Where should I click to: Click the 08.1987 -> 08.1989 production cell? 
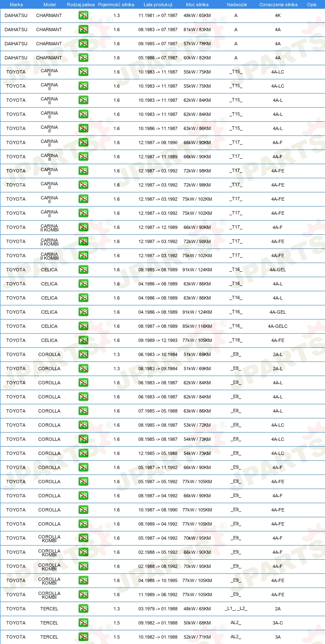click(158, 326)
